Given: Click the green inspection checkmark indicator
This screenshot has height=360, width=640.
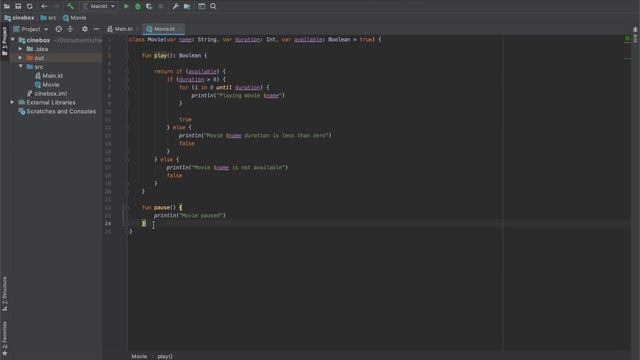Looking at the screenshot, I should (x=627, y=38).
